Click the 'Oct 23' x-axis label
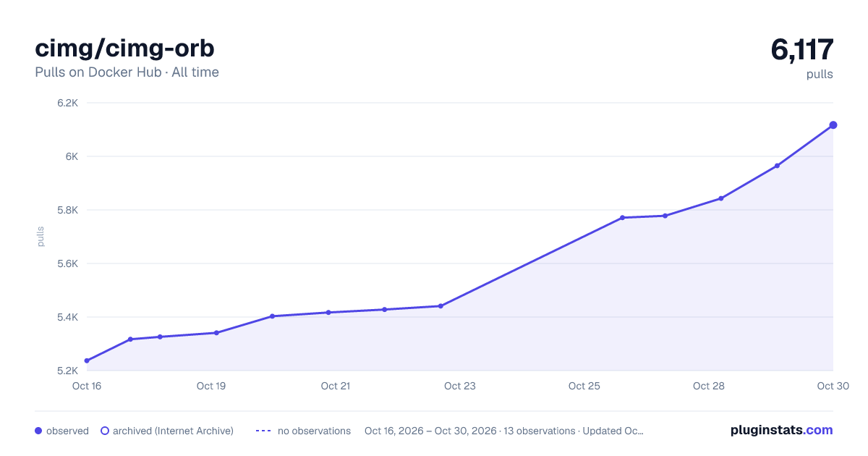The height and width of the screenshot is (456, 868). 460,386
